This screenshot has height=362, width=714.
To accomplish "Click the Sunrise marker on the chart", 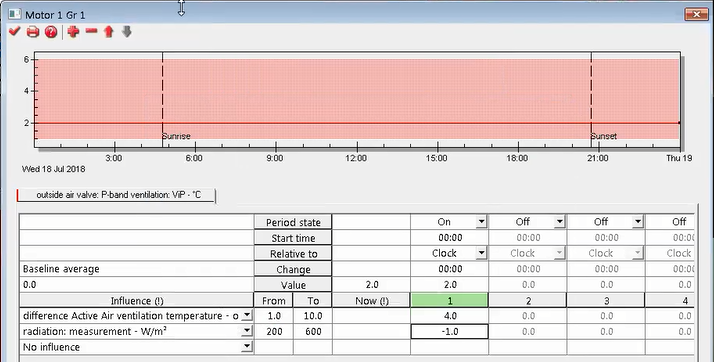I will pos(176,136).
